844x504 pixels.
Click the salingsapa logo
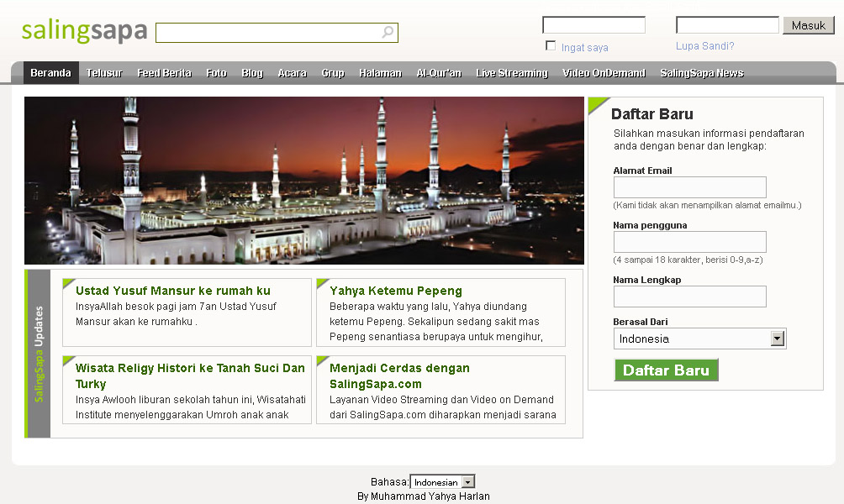pyautogui.click(x=85, y=30)
